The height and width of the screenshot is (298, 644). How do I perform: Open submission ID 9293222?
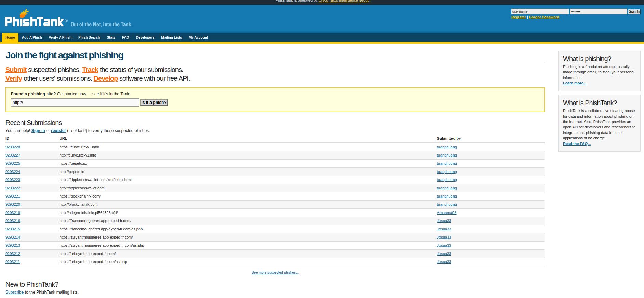click(x=13, y=188)
